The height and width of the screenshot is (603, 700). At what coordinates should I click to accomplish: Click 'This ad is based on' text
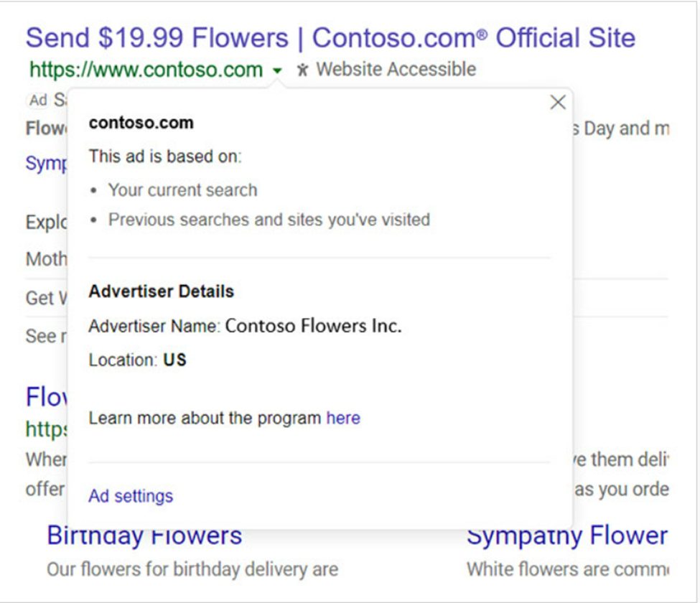[165, 156]
